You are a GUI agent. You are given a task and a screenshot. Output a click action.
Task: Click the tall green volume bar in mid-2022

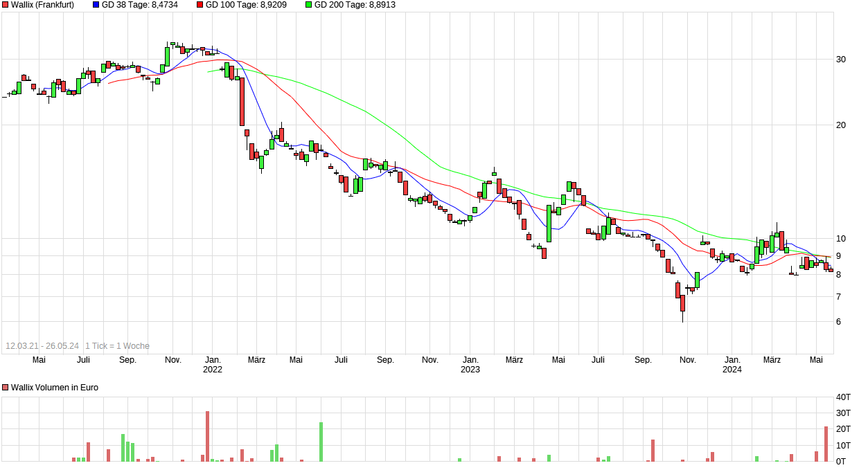point(321,442)
